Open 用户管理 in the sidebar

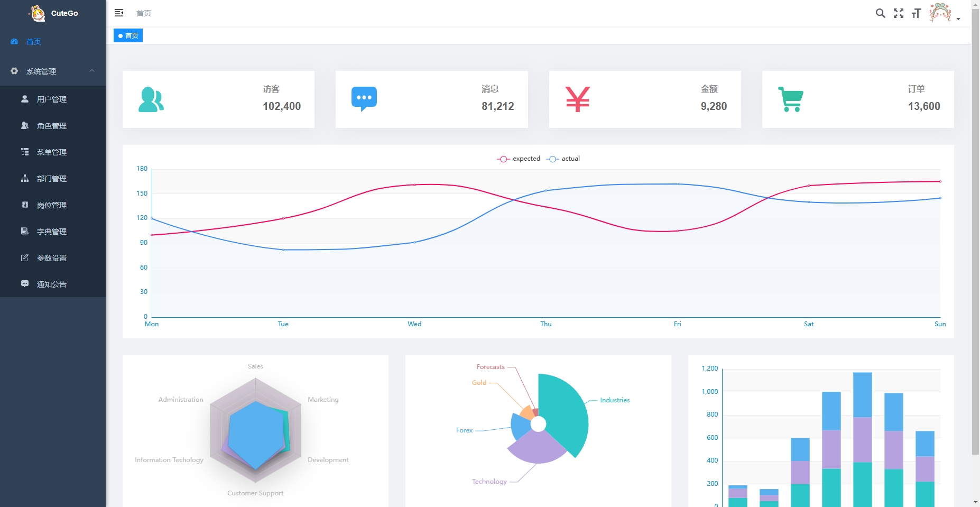pyautogui.click(x=53, y=99)
